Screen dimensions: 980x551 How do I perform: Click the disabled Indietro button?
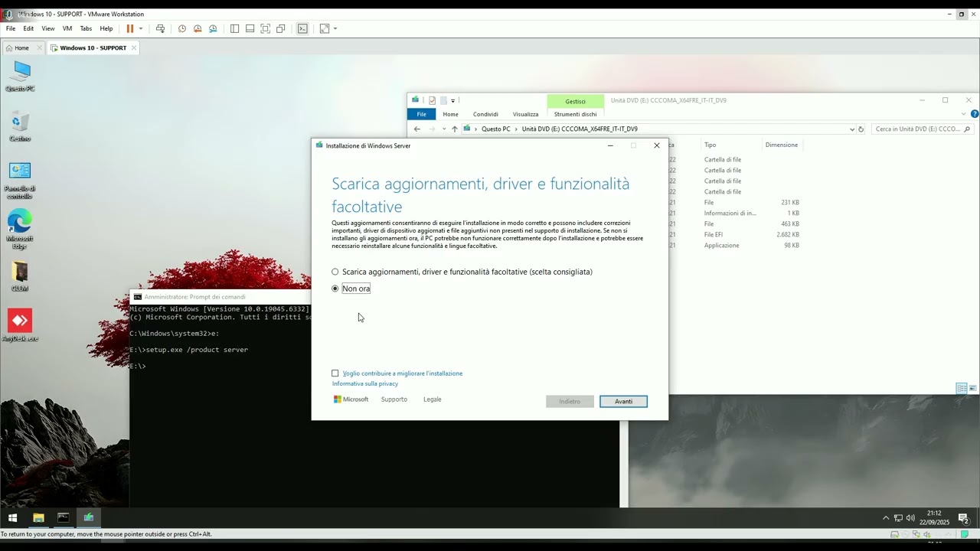point(570,401)
